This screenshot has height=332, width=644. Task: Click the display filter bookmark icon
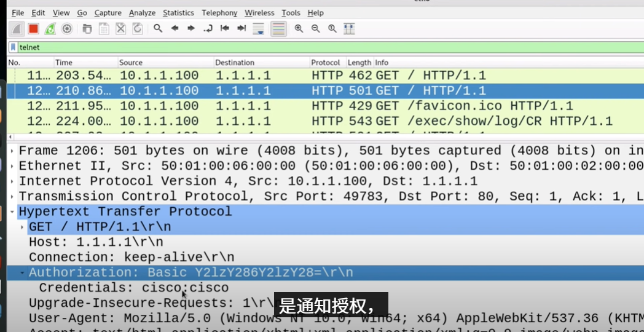[13, 47]
